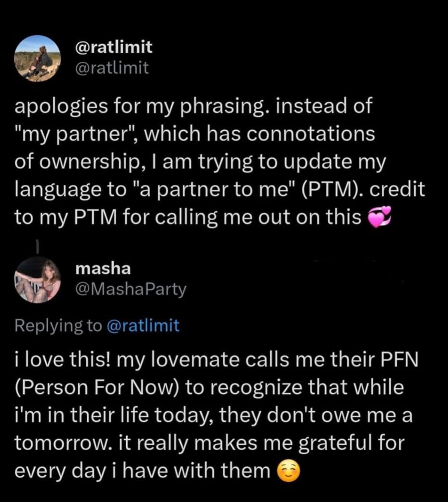Click the bold @ratlimit display name
The width and height of the screenshot is (448, 502).
pos(113,47)
